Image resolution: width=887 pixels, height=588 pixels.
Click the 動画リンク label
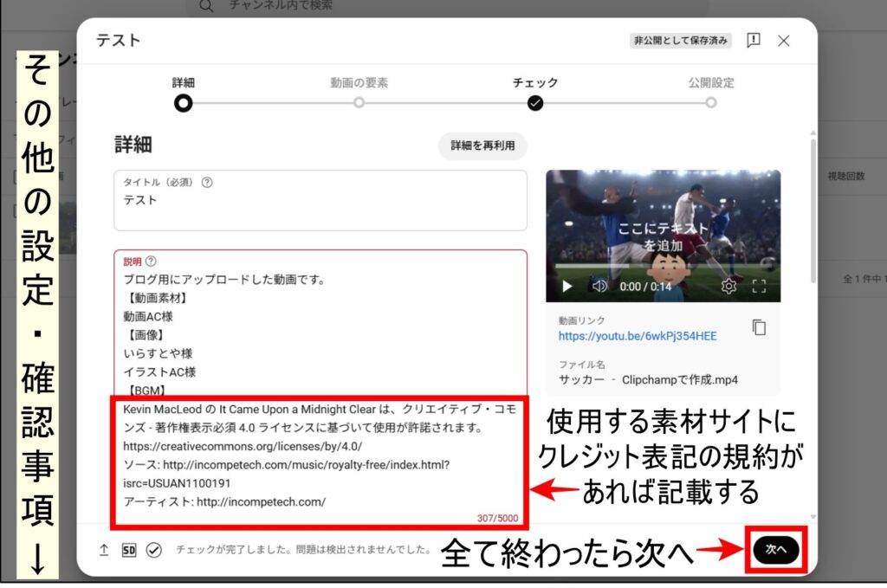point(581,320)
